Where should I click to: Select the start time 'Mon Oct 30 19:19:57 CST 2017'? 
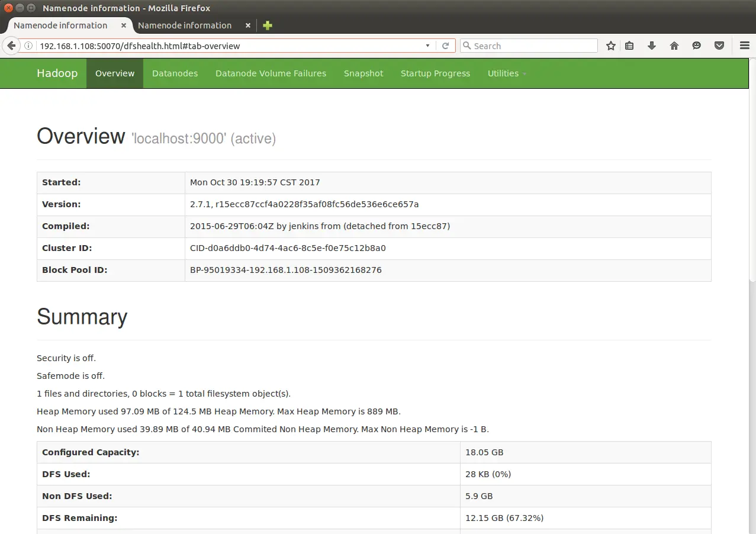(x=255, y=182)
